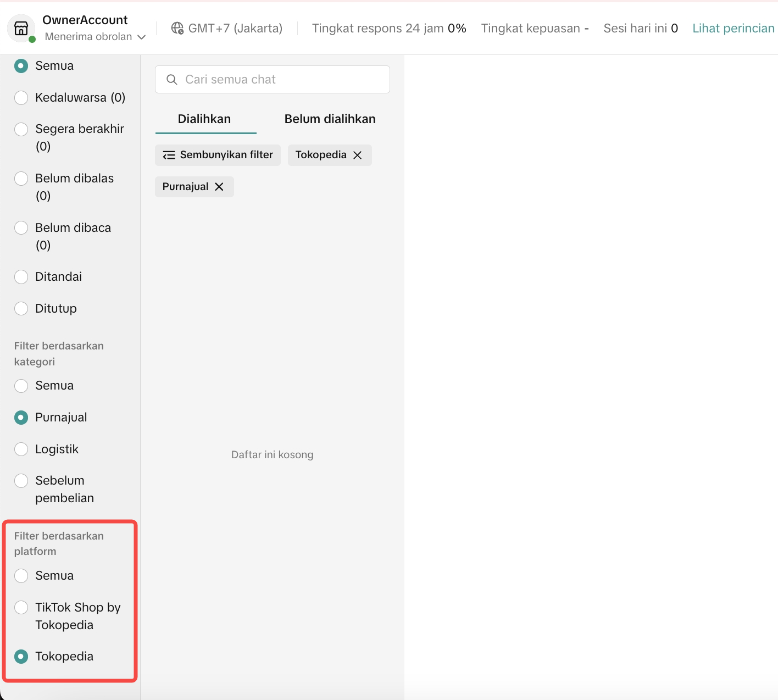The width and height of the screenshot is (778, 700).
Task: Click the shop avatar icon for OwnerAccount
Action: [21, 29]
